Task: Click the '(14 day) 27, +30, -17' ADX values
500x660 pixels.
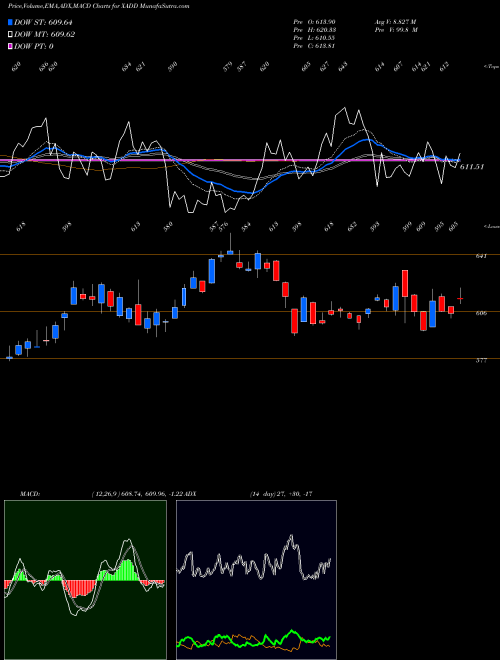Action: point(281,494)
